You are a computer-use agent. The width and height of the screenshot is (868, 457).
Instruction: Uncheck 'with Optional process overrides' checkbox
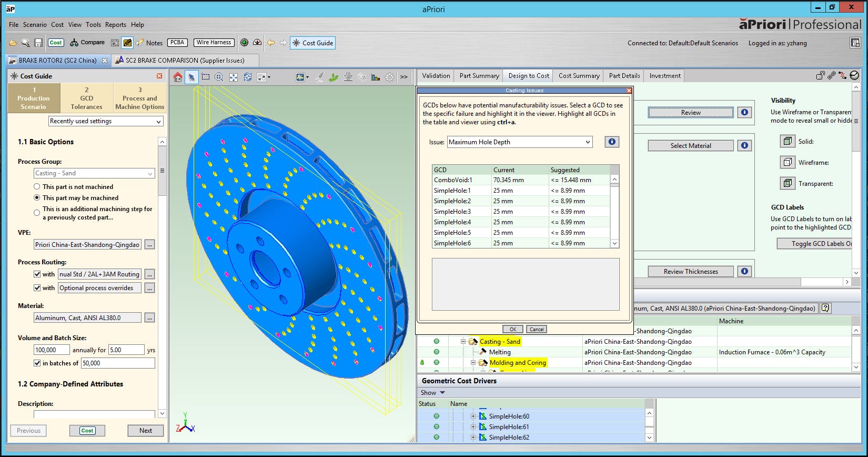click(37, 287)
